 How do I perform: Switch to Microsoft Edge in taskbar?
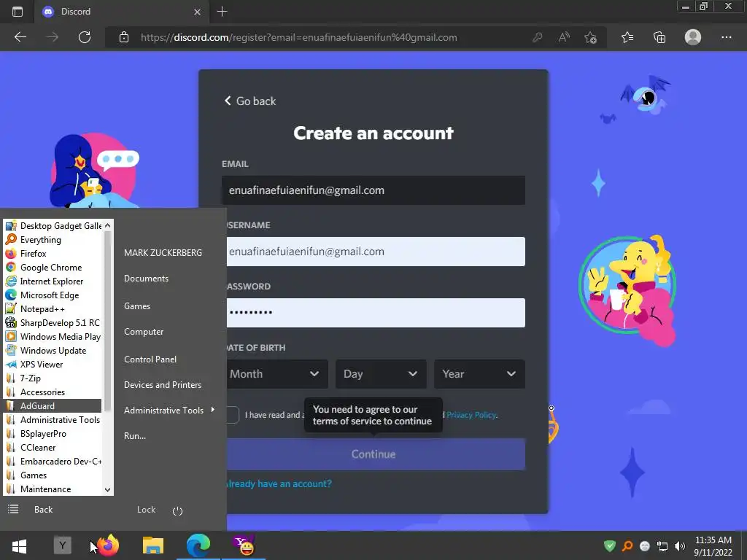coord(198,545)
